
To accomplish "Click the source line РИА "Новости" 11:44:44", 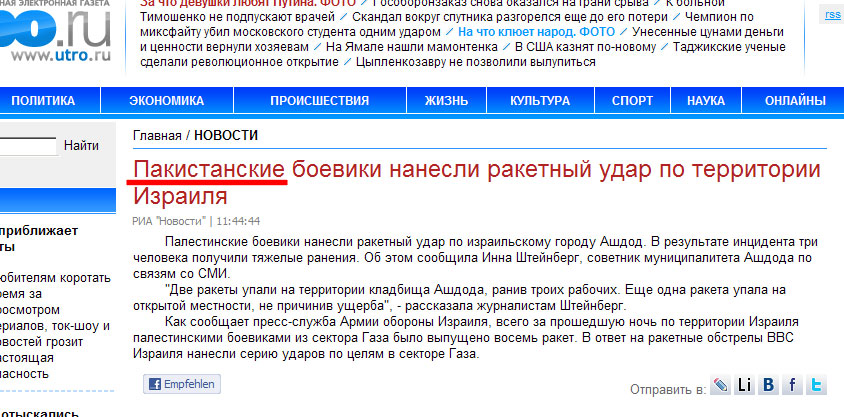I will pyautogui.click(x=196, y=221).
